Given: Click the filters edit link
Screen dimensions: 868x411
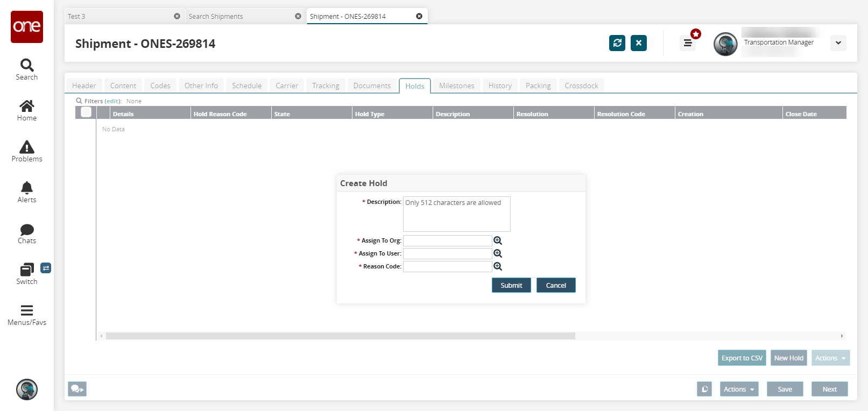Looking at the screenshot, I should click(x=113, y=101).
